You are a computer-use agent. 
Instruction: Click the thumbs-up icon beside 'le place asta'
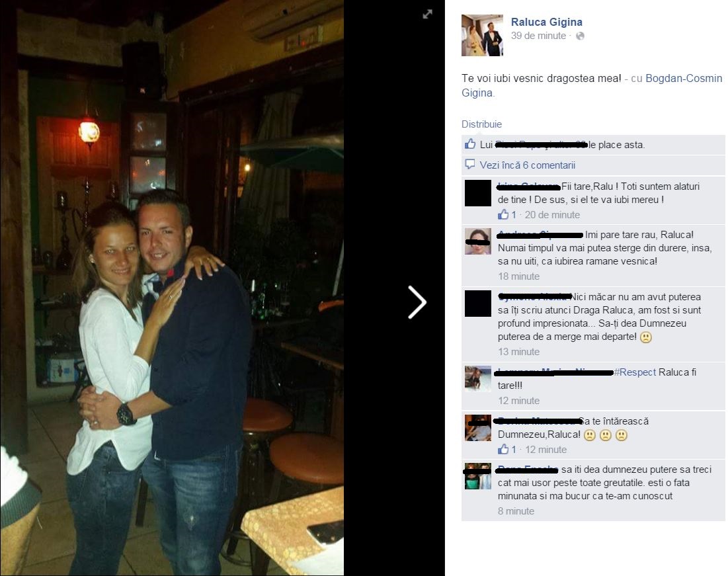tap(470, 144)
